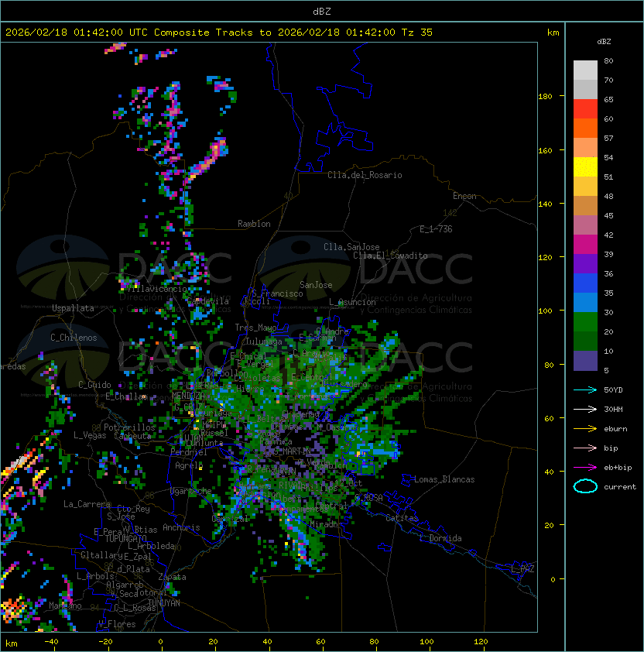Screen dimensions: 644x652
Task: Select the magenta swatch between 42 and 39
Action: [585, 245]
